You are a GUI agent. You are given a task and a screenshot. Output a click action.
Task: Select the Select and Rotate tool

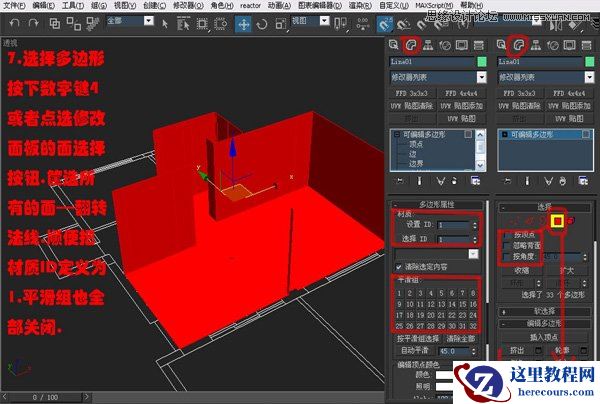(262, 24)
